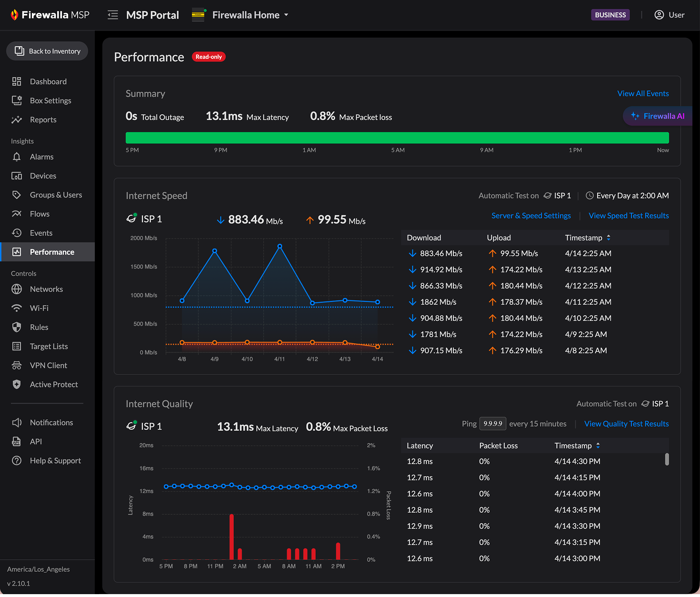Sort speed results by Timestamp
This screenshot has height=597, width=700.
click(608, 238)
